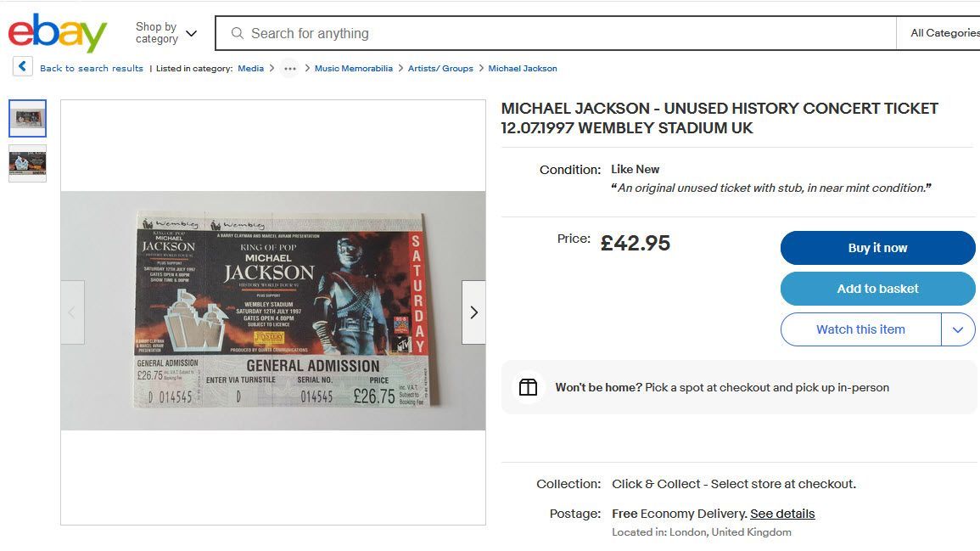Select first ticket thumbnail
The width and height of the screenshot is (980, 551).
coord(27,118)
